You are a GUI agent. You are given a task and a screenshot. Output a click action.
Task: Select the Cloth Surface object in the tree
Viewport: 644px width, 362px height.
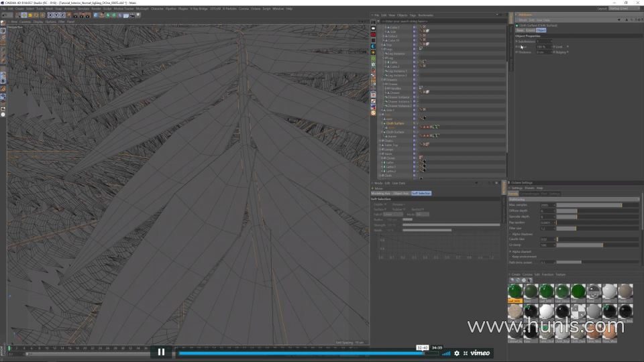pos(395,123)
